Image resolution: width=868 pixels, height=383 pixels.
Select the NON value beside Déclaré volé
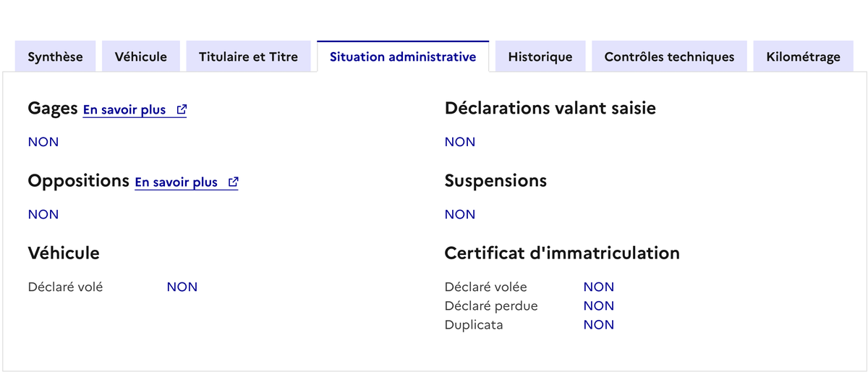182,287
